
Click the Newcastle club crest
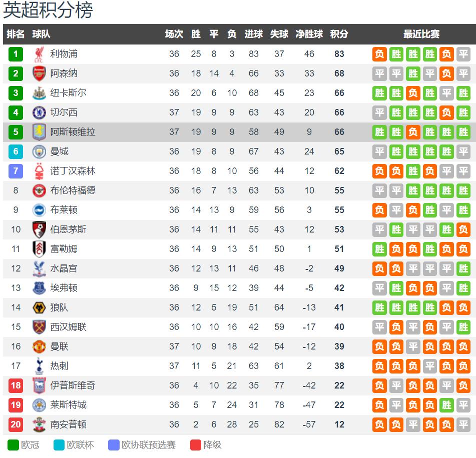tap(39, 93)
